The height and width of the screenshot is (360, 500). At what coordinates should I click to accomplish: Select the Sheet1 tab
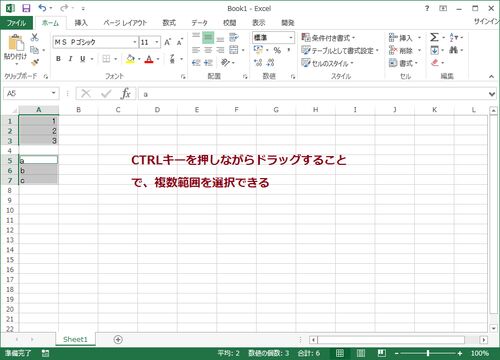click(75, 339)
